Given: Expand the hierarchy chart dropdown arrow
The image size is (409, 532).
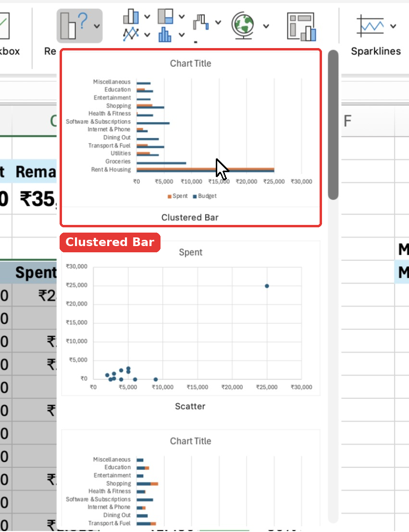Looking at the screenshot, I should [x=182, y=16].
